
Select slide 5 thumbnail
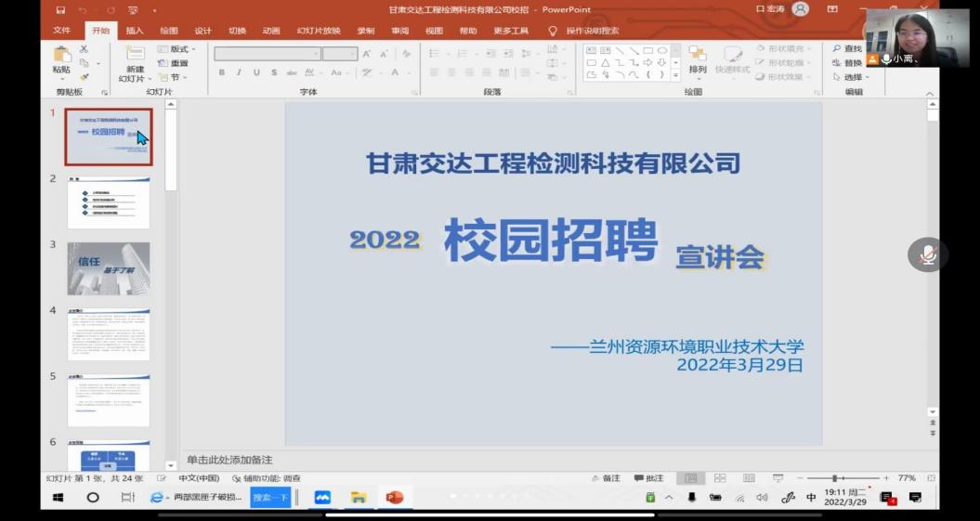[109, 400]
